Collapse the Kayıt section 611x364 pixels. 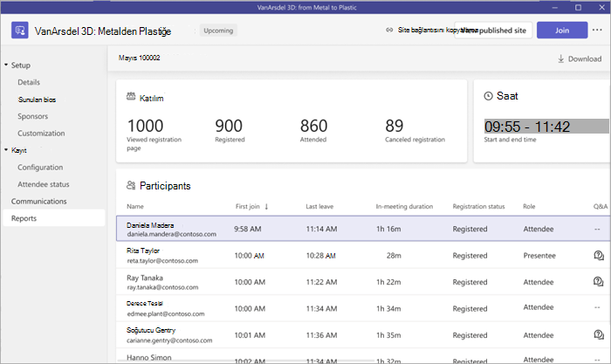click(6, 149)
